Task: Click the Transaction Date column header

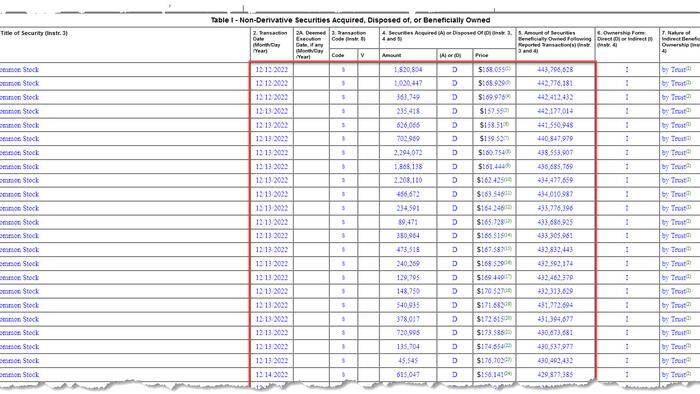Action: click(x=270, y=42)
